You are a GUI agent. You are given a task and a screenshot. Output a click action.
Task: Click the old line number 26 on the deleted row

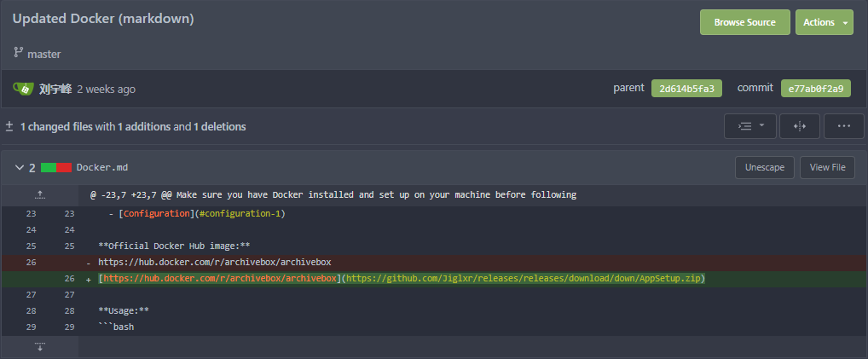tap(31, 262)
